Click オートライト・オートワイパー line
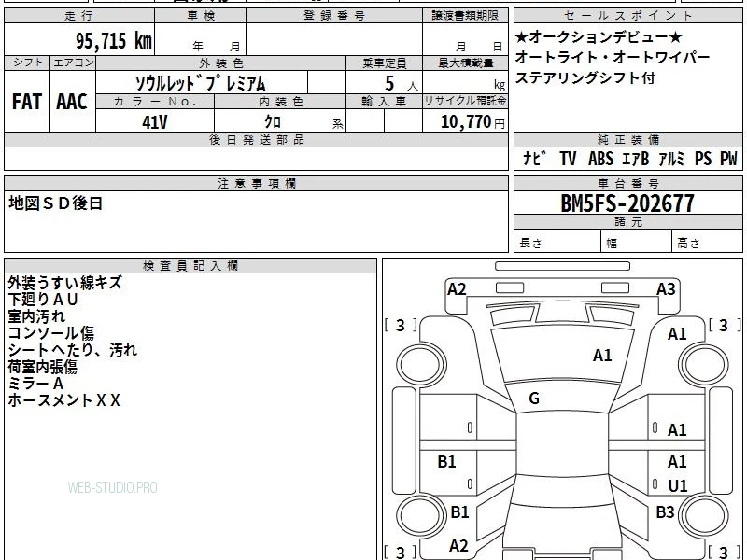The image size is (747, 560). coord(613,57)
